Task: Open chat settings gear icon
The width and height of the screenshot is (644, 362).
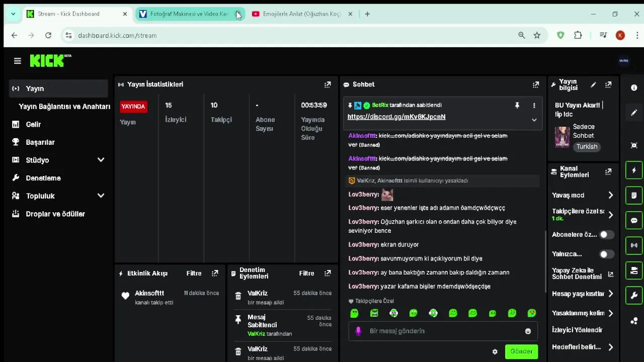Action: click(x=495, y=352)
